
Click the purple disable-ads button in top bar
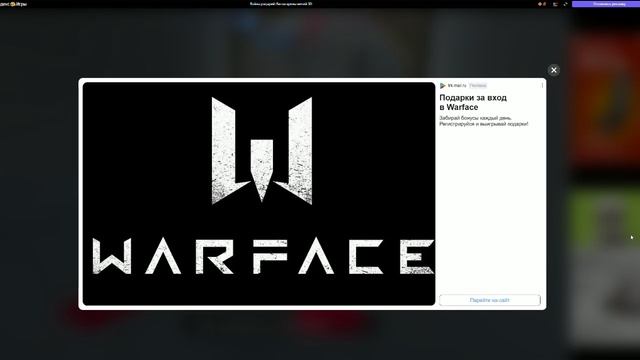[606, 4]
